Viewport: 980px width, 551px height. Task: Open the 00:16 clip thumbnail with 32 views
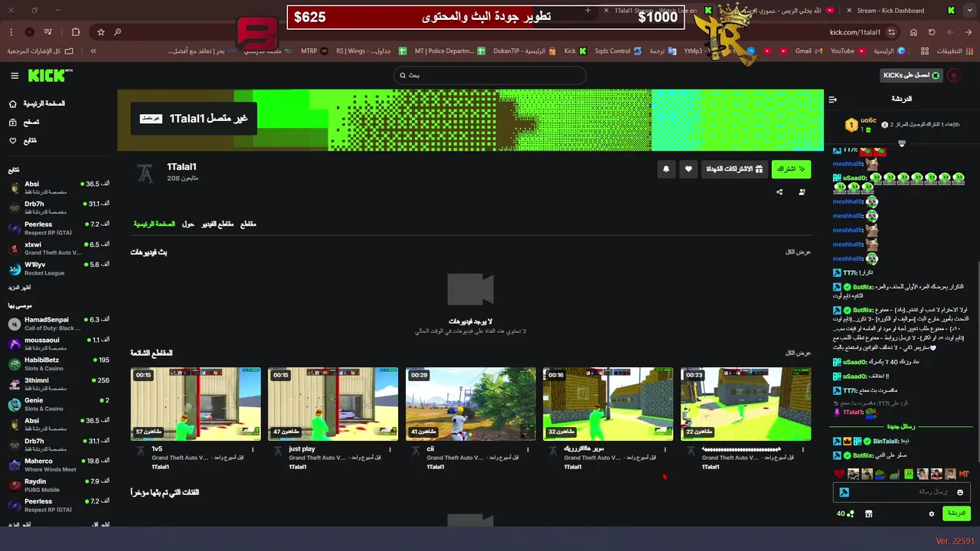point(608,404)
